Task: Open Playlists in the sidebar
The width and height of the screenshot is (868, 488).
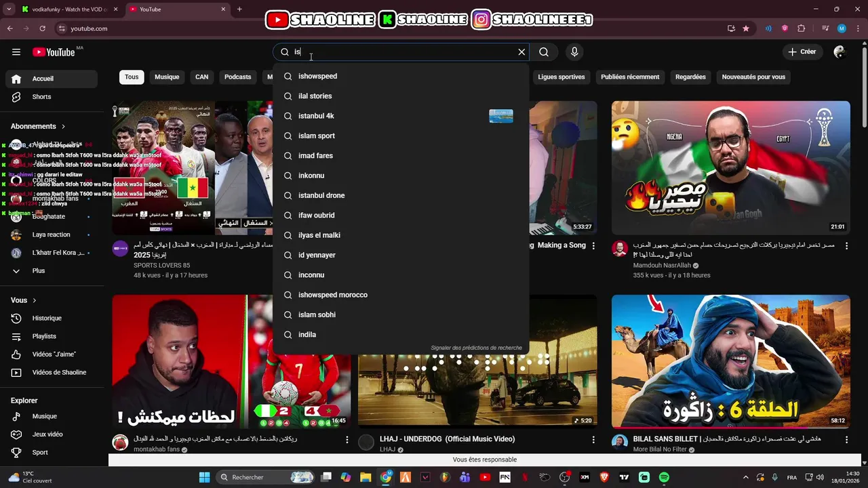Action: coord(52,336)
